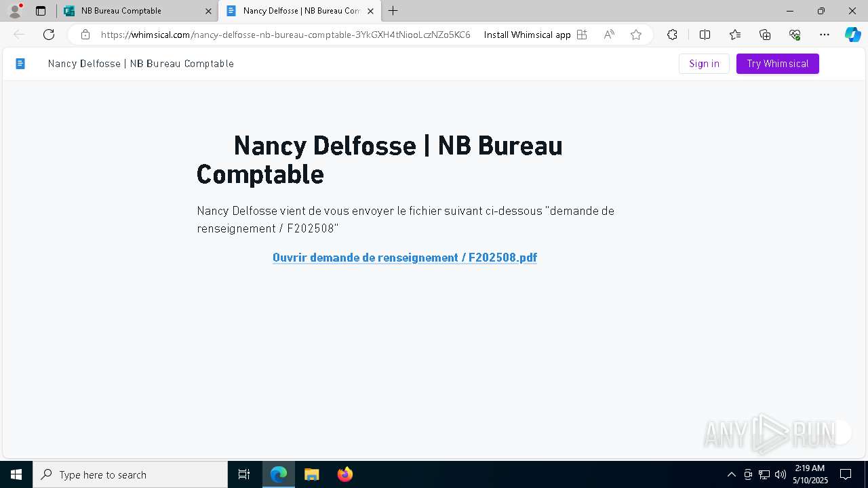Open the Collections icon
This screenshot has width=868, height=488.
tap(765, 35)
